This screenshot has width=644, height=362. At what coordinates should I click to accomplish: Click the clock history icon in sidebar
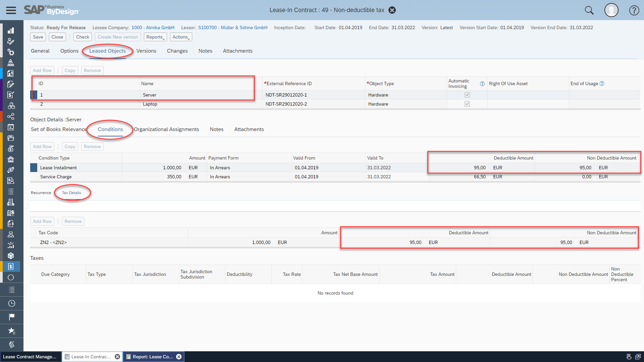[x=11, y=303]
